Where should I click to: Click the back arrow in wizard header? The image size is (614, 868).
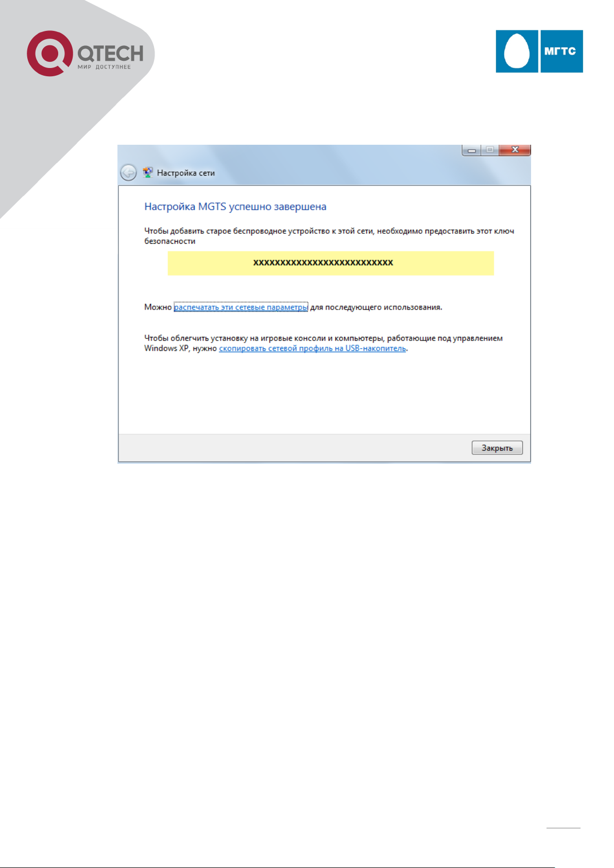coord(128,173)
